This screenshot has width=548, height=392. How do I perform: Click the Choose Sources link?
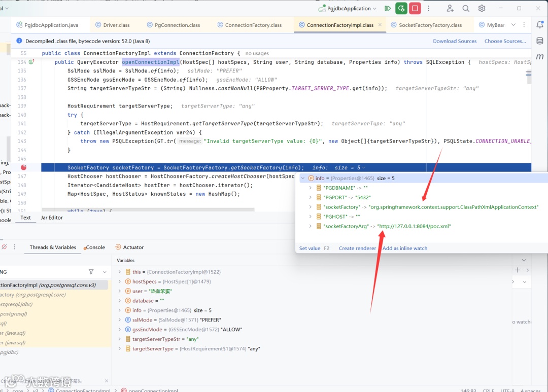point(505,41)
